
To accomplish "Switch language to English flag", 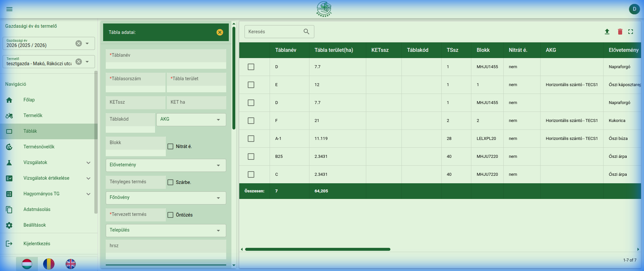I will click(71, 264).
